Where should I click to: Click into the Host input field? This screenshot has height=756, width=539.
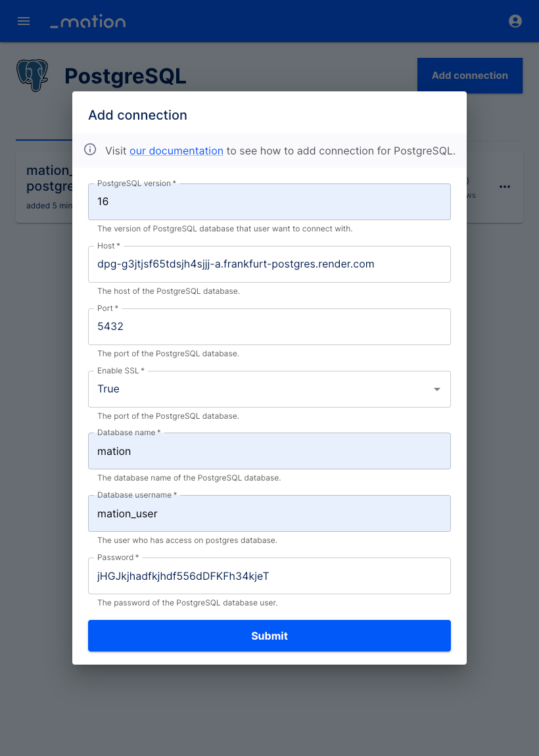point(269,264)
